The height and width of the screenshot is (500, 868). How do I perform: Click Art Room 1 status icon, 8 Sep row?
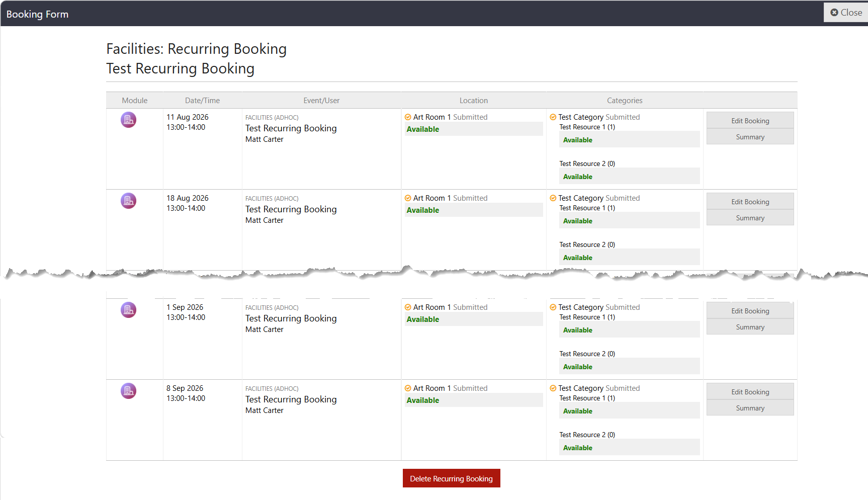pyautogui.click(x=408, y=388)
